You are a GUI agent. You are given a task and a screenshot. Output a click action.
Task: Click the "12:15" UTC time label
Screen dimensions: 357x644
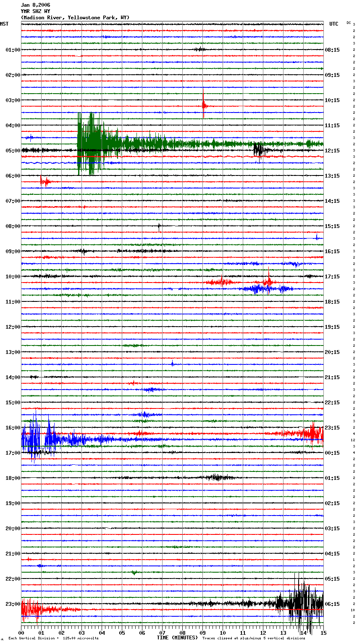click(332, 151)
